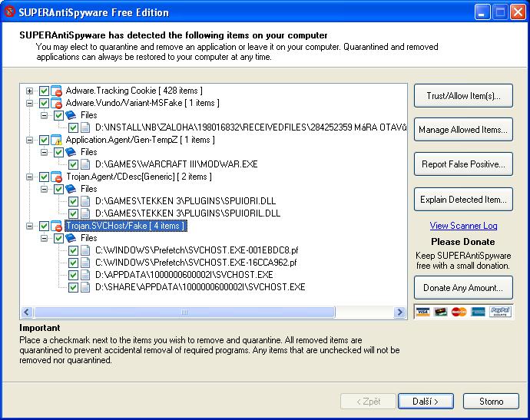Click the file icon for SPUIORI.DLL
Viewport: 530px width, 420px height.
(x=85, y=201)
